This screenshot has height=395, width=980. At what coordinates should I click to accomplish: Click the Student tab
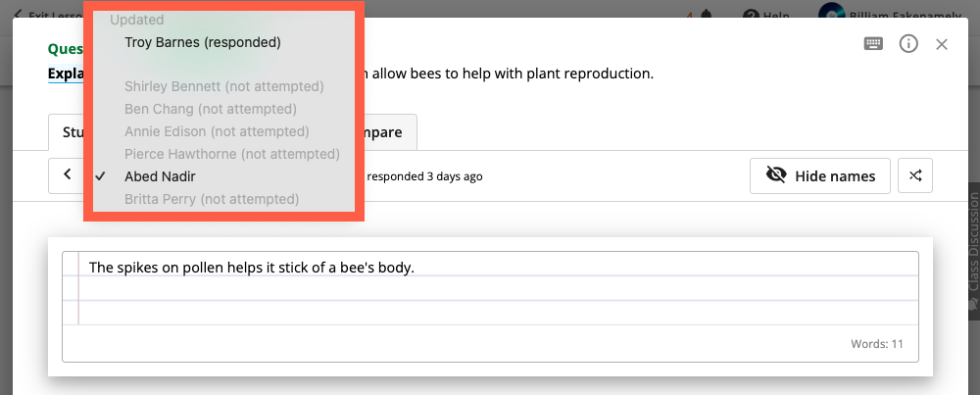[69, 131]
